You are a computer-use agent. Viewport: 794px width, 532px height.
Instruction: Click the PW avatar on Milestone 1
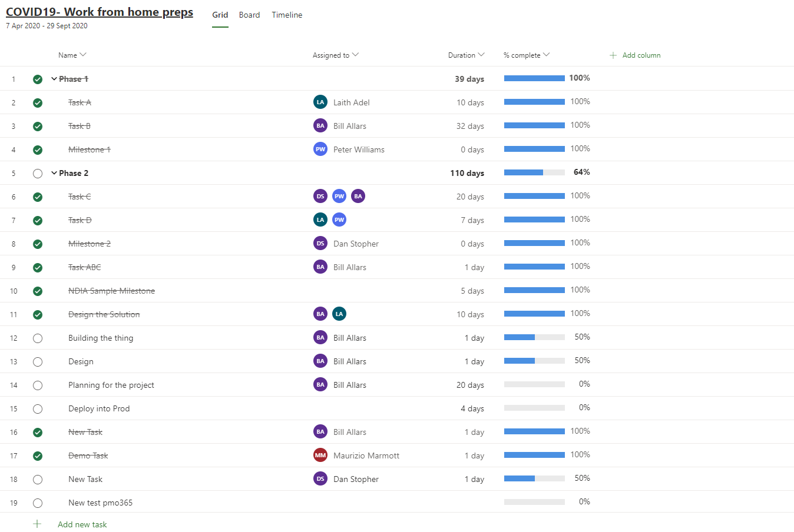tap(320, 149)
